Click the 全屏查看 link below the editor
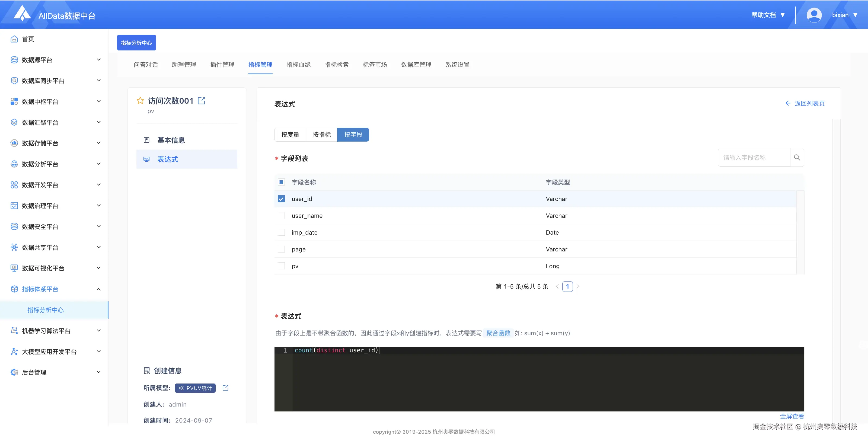Viewport: 868px width, 441px height. (x=792, y=416)
